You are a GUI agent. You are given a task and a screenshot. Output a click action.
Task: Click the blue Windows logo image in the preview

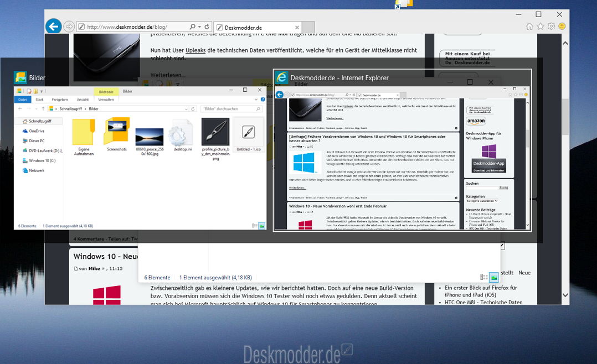point(304,163)
